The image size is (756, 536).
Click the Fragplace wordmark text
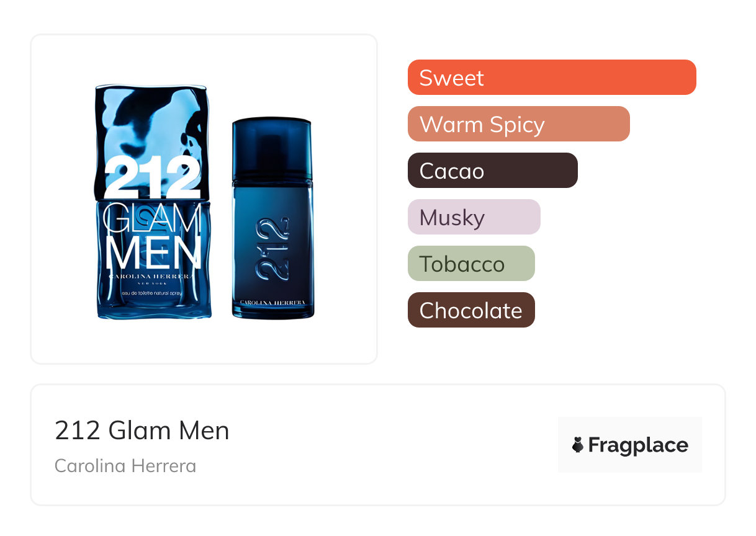[638, 445]
